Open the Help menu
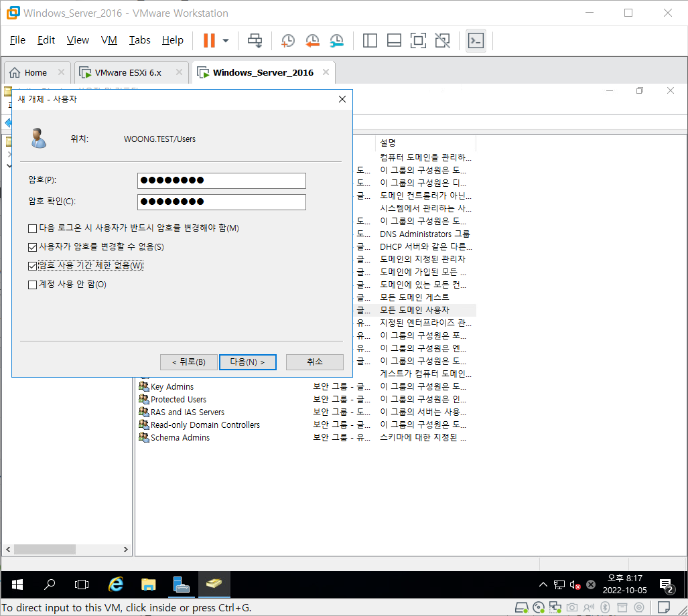The height and width of the screenshot is (616, 688). [172, 40]
